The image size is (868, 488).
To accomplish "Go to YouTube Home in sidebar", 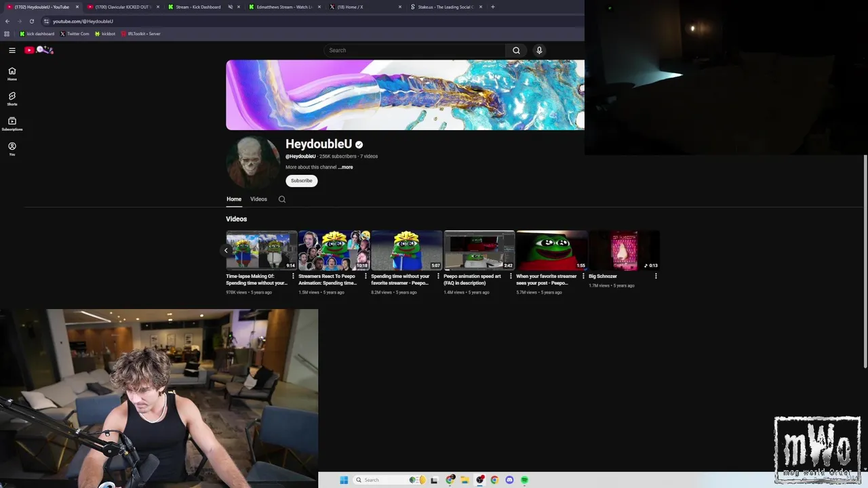I will (12, 74).
